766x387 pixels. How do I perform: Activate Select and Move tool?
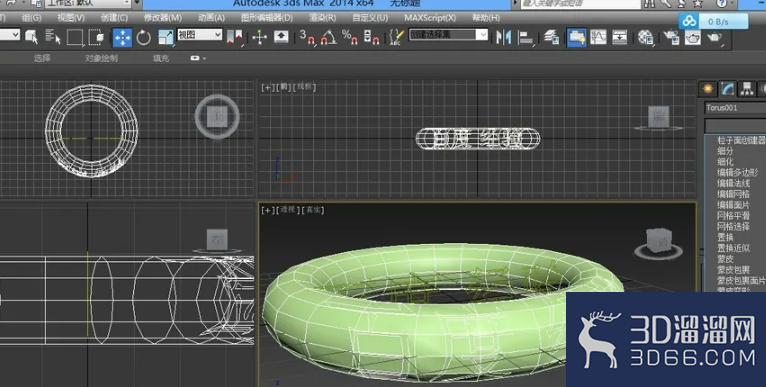click(x=122, y=37)
